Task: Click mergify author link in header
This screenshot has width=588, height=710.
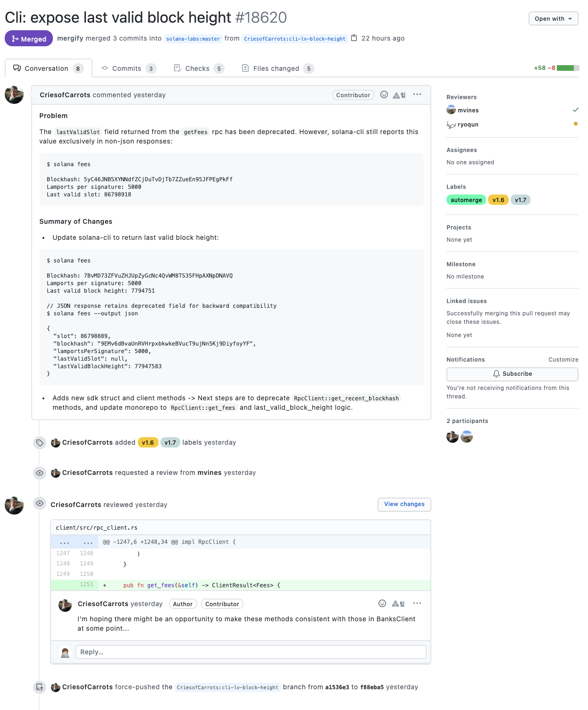Action: click(x=70, y=38)
